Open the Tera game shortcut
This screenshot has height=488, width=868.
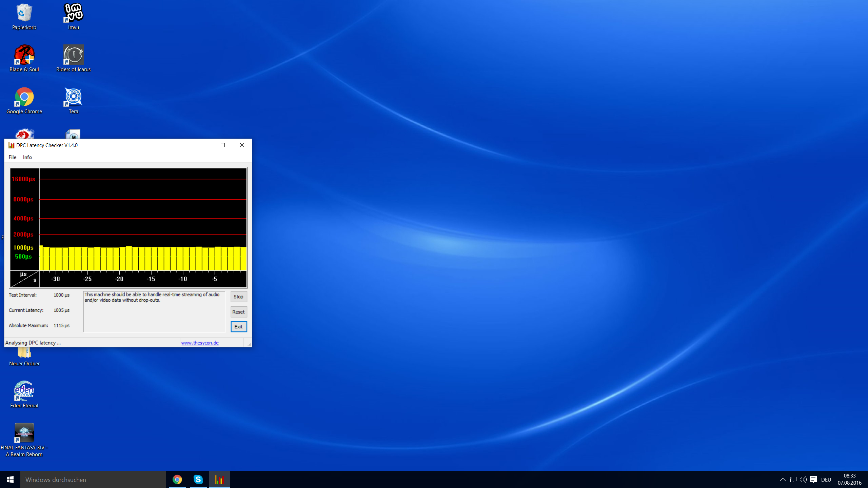point(73,98)
